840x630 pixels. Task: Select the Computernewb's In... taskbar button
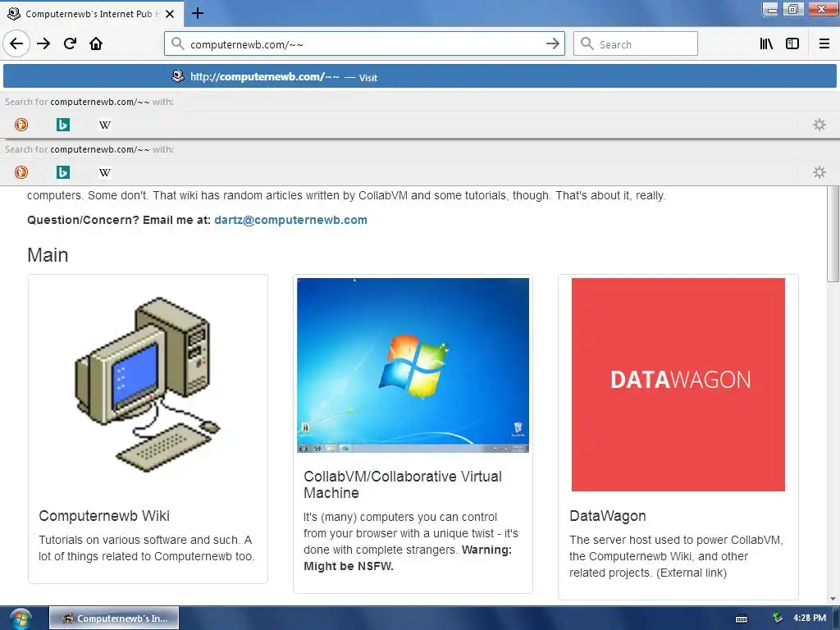click(x=114, y=619)
